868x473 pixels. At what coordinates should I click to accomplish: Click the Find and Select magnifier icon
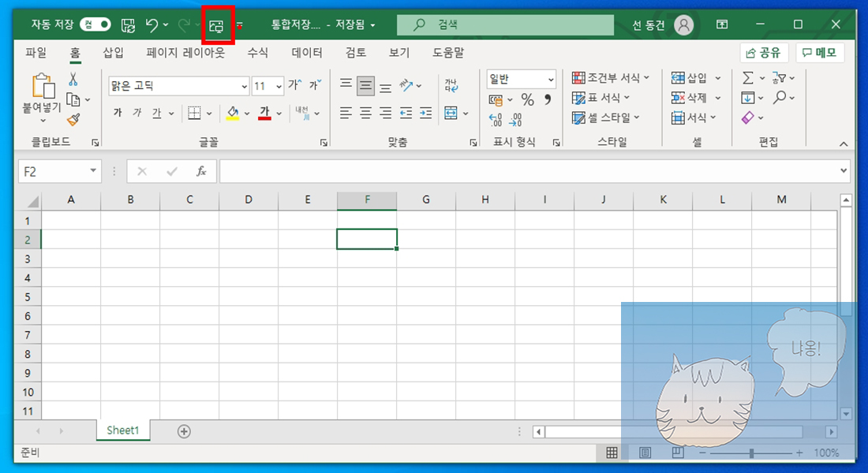[x=780, y=98]
